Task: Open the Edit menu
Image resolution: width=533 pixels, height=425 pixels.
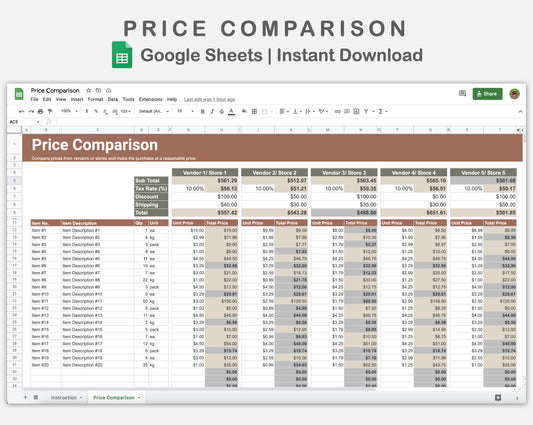Action: click(x=47, y=99)
